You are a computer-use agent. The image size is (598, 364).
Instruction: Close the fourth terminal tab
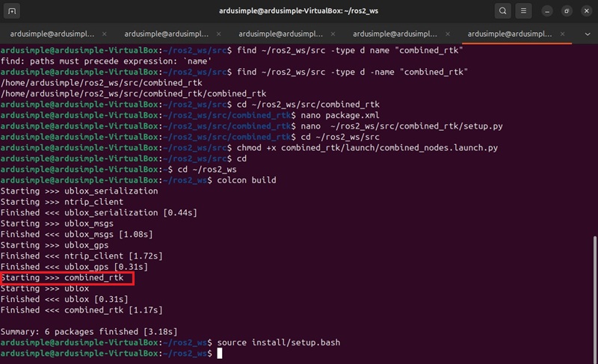[x=446, y=34]
